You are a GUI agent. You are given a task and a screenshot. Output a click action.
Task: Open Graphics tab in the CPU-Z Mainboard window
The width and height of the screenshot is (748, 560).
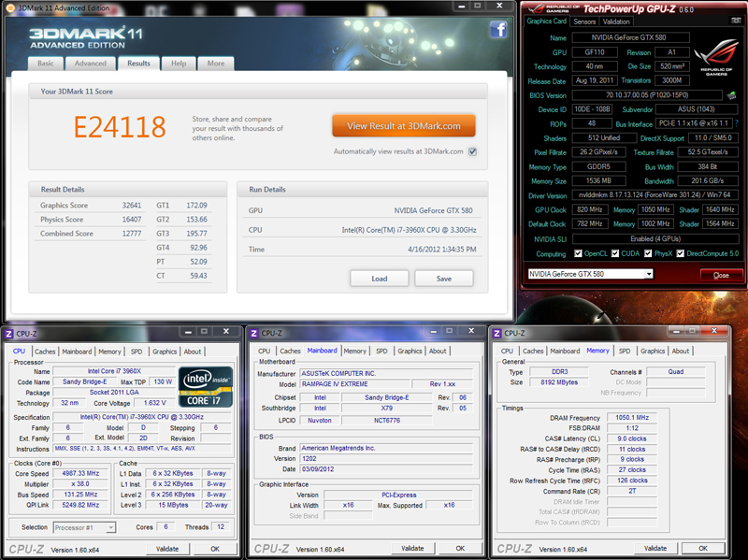(x=410, y=352)
